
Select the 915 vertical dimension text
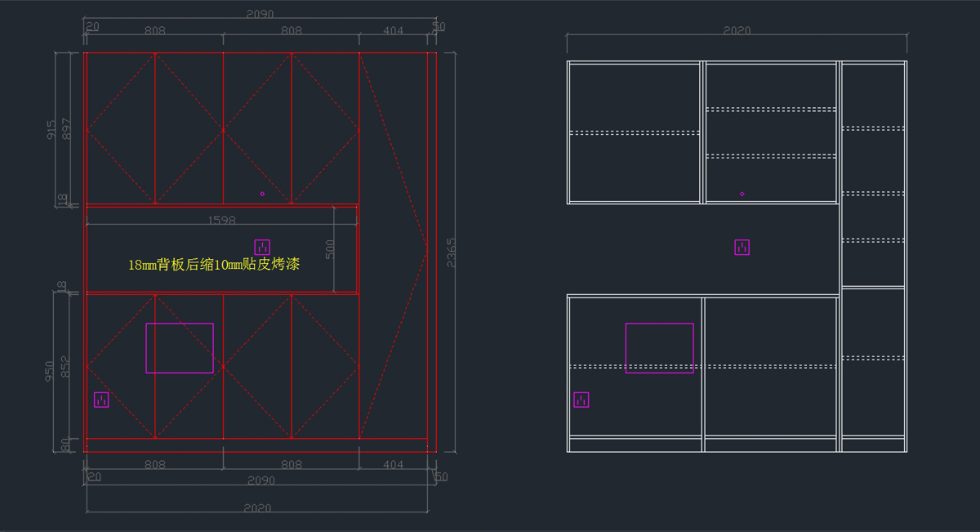tap(51, 129)
